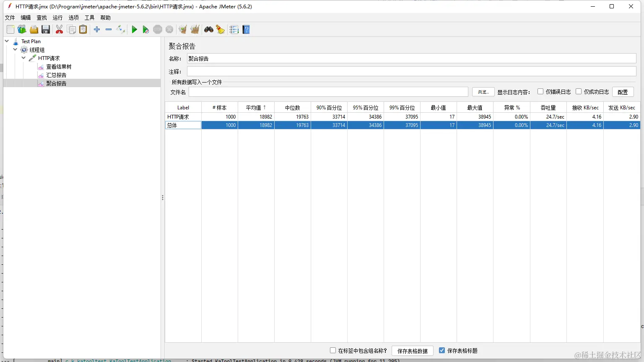Save the test plan with floppy icon
This screenshot has height=362, width=644.
coord(46,29)
